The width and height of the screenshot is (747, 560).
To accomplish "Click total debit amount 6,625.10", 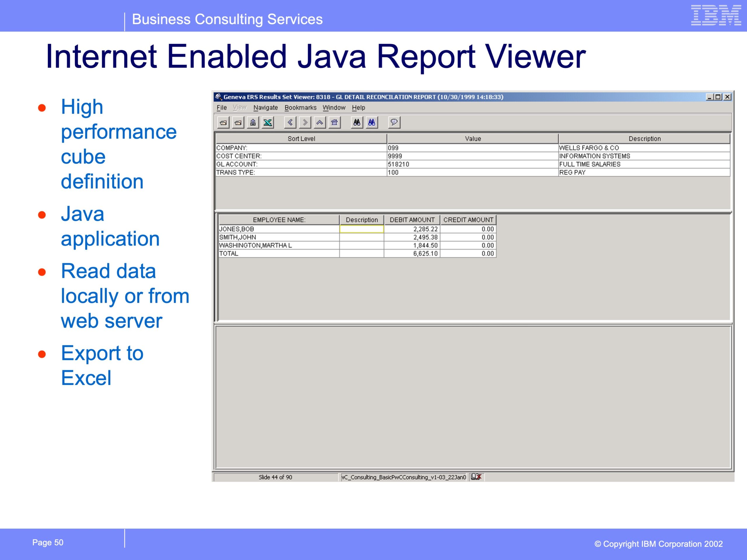I will click(x=412, y=253).
